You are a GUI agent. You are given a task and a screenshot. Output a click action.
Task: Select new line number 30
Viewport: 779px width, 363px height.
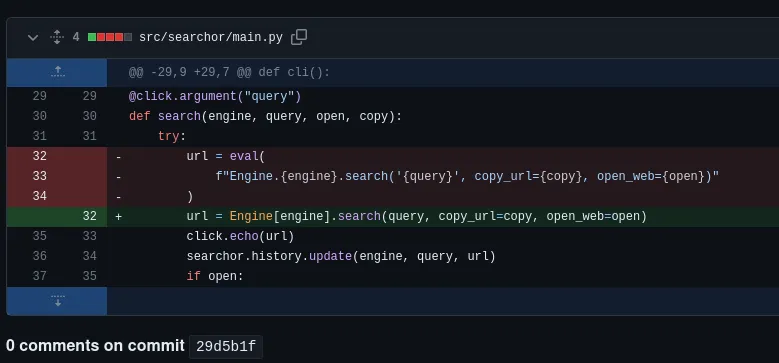click(x=89, y=116)
